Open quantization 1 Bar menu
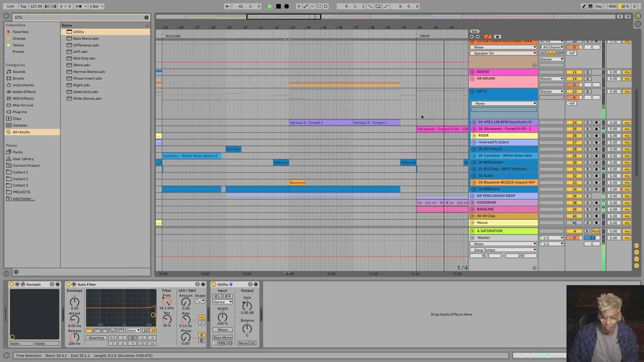 coord(97,6)
